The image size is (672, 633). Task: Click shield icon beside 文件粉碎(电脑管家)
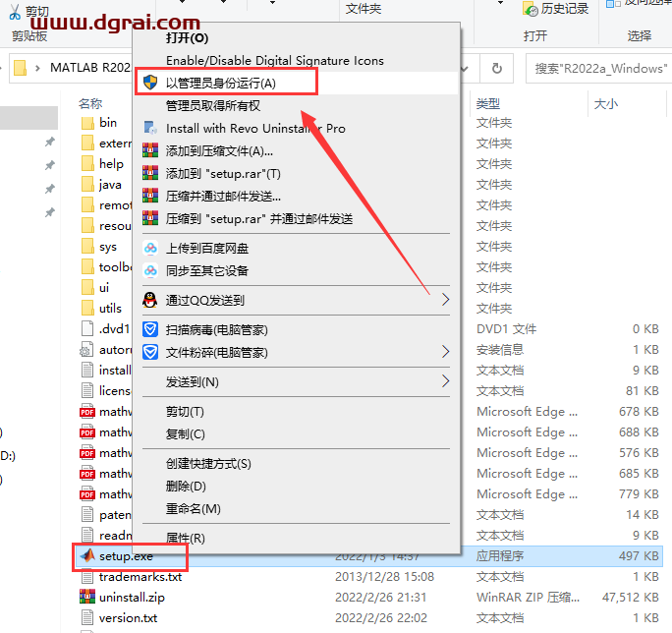click(x=150, y=352)
